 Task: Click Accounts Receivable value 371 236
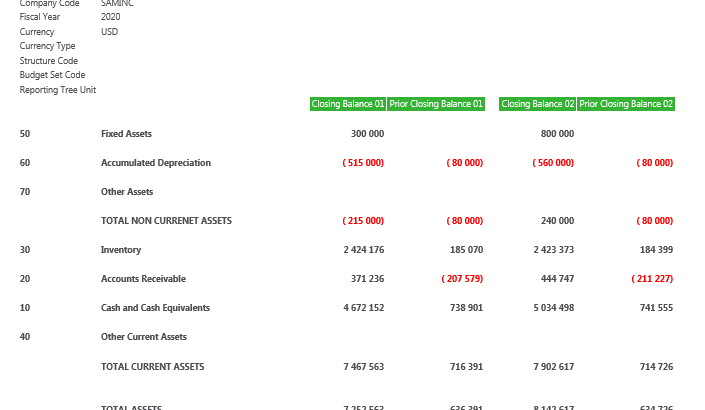367,279
